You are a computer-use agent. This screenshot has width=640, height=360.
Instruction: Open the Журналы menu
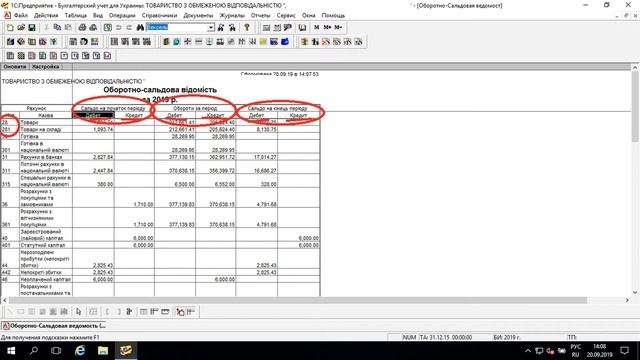click(232, 16)
